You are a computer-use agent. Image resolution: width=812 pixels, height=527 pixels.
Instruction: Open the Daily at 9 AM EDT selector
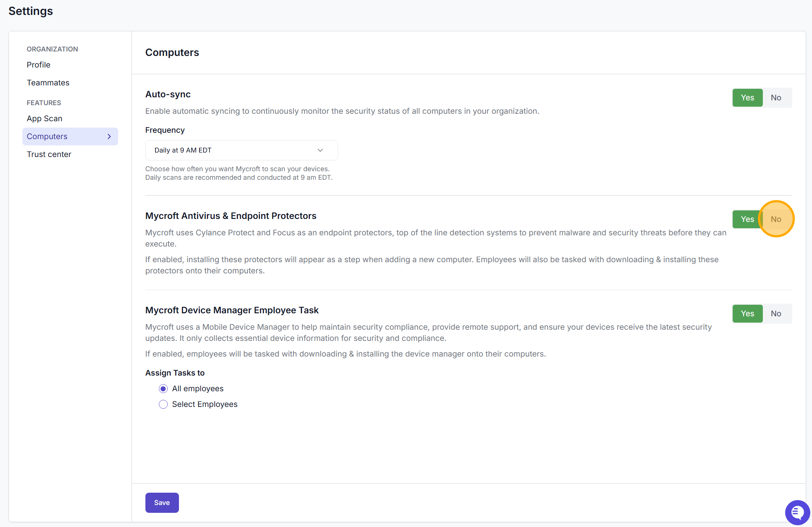(x=242, y=150)
